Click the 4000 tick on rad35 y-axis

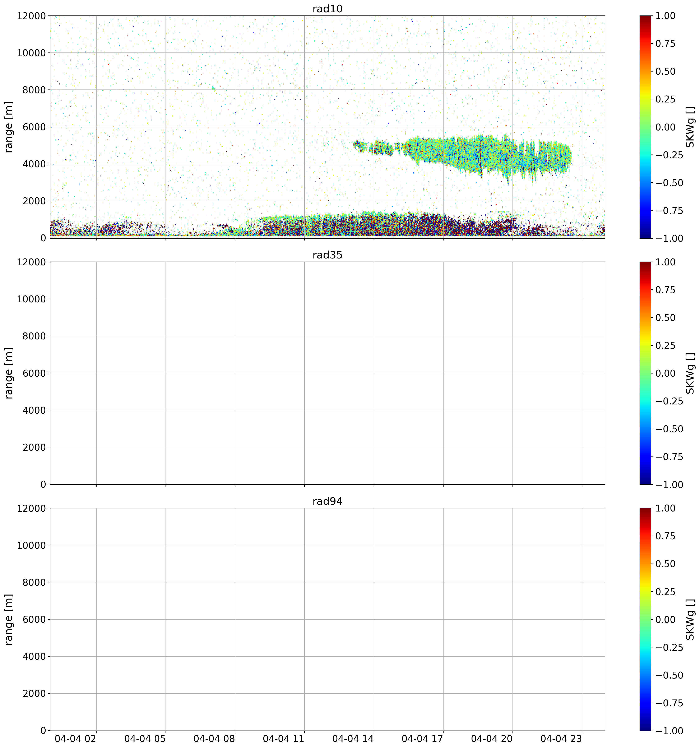pyautogui.click(x=34, y=410)
